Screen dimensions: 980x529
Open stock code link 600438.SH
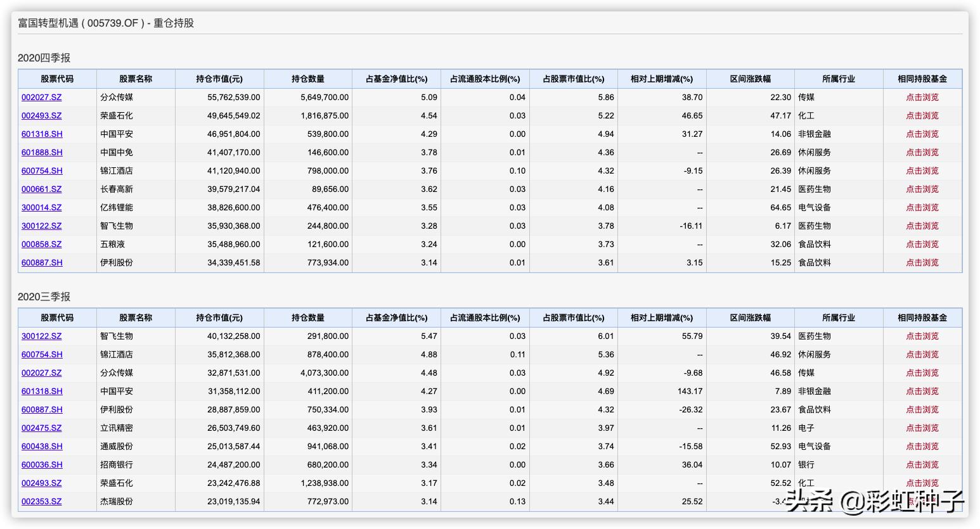[42, 447]
